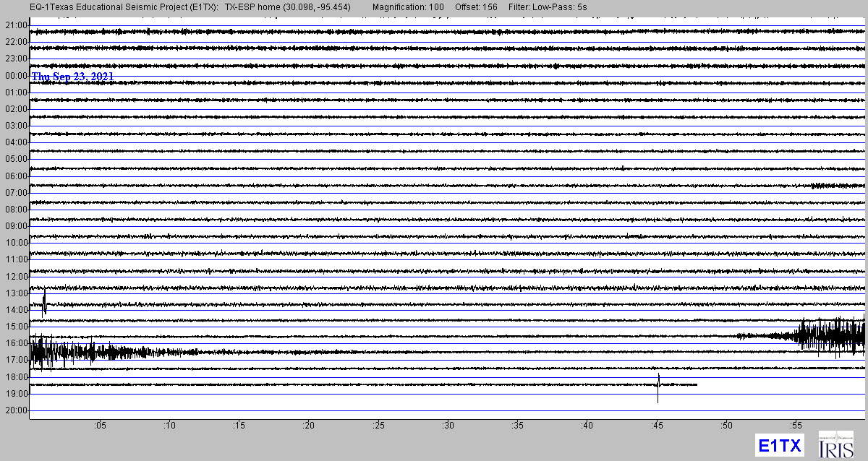Click the :05 minute axis label

click(99, 425)
